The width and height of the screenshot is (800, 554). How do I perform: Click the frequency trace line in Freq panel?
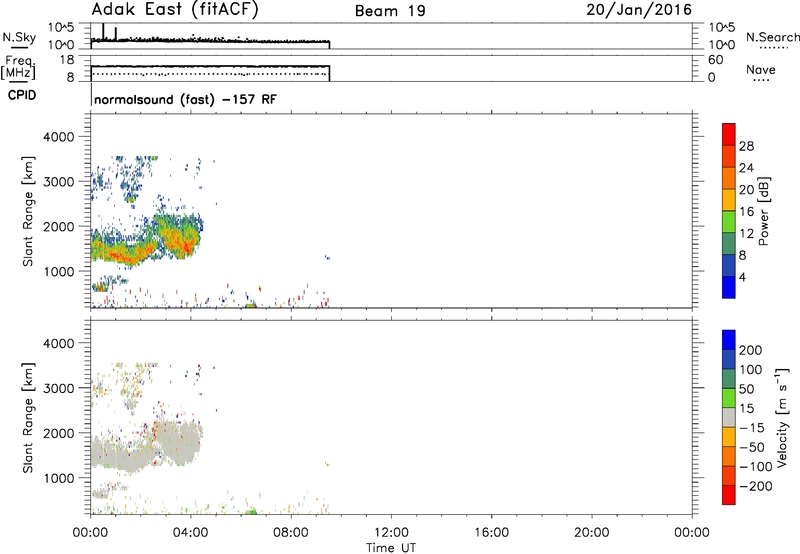(210, 66)
